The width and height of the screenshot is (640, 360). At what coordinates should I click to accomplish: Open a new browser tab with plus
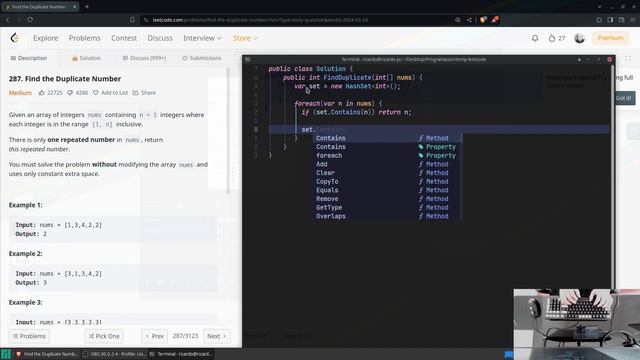pyautogui.click(x=87, y=7)
